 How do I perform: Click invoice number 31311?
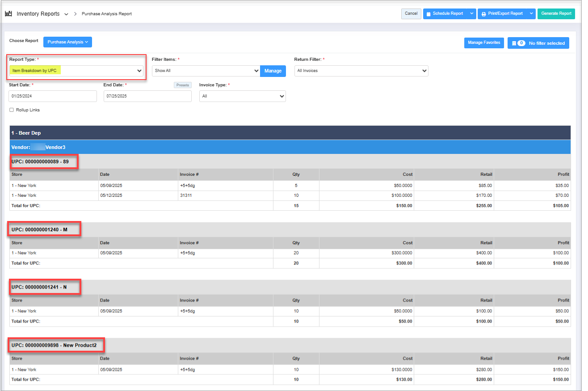coord(186,195)
